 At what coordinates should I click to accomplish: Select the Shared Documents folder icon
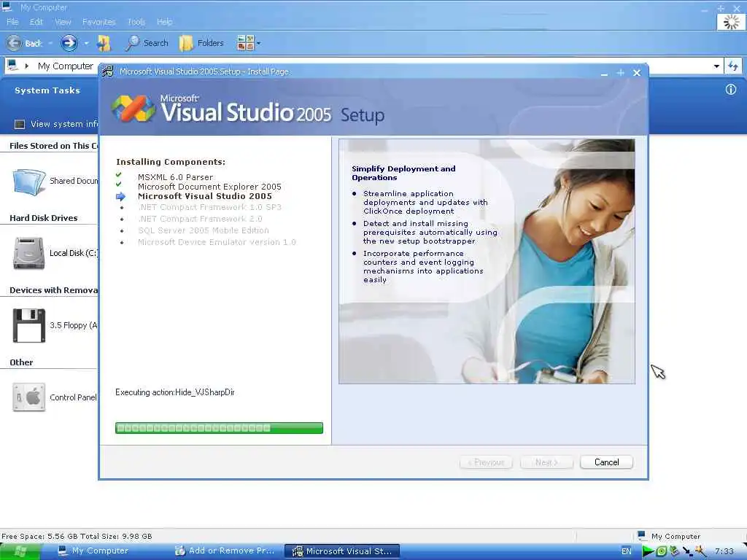pyautogui.click(x=29, y=182)
